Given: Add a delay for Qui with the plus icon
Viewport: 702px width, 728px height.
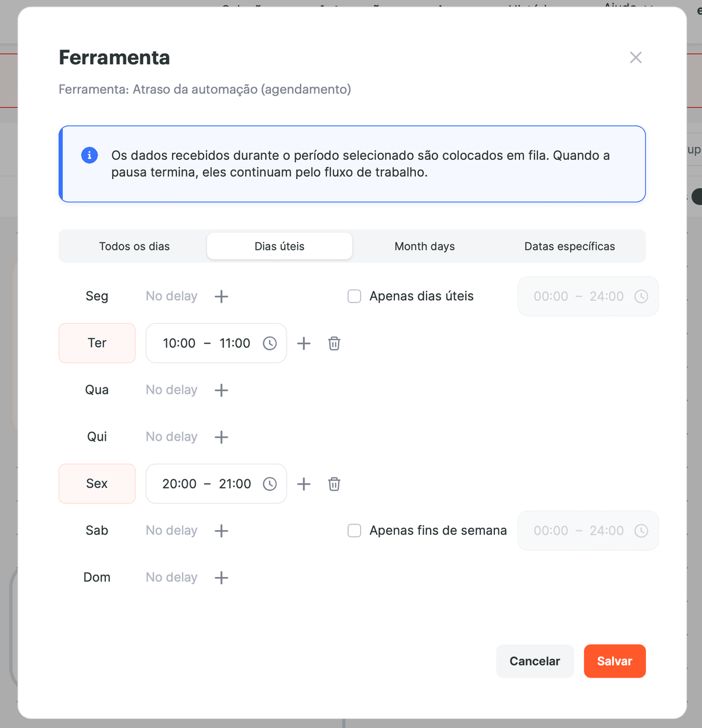Looking at the screenshot, I should 221,437.
